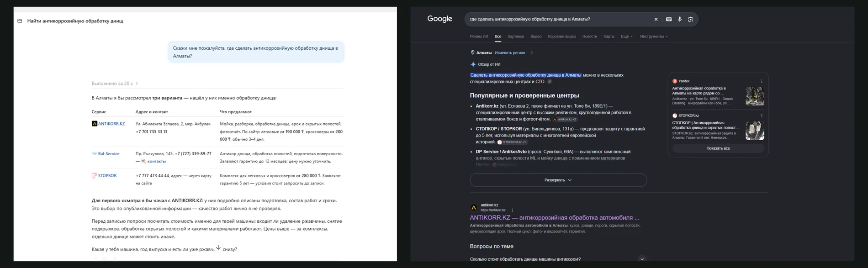Open the Ещё dropdown in Google tabs
Viewport: 868px width, 268px height.
(627, 37)
